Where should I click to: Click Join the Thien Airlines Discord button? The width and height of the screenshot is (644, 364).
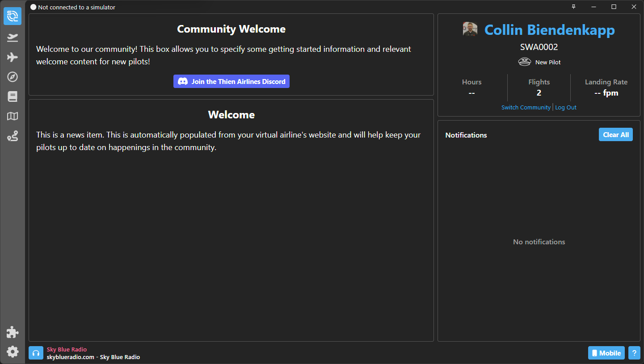232,81
